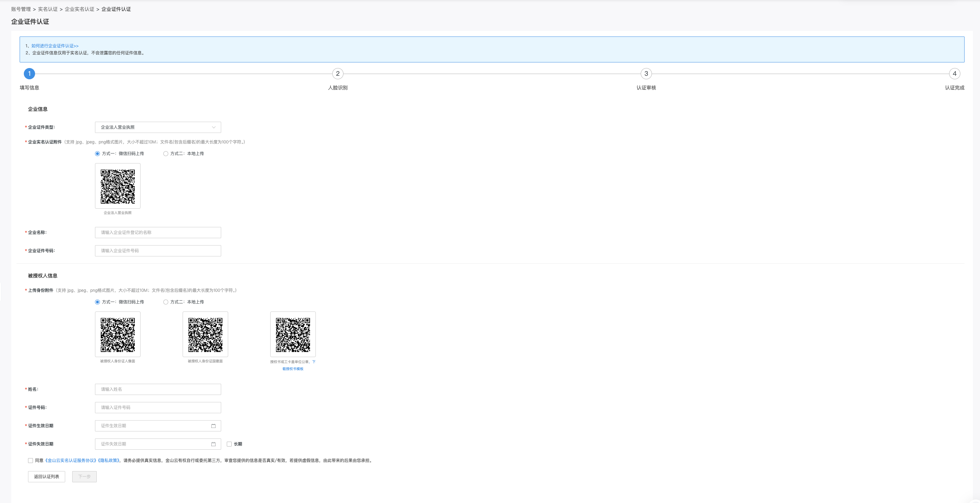Click step 4 circle 认证完成
The width and height of the screenshot is (980, 503).
954,74
